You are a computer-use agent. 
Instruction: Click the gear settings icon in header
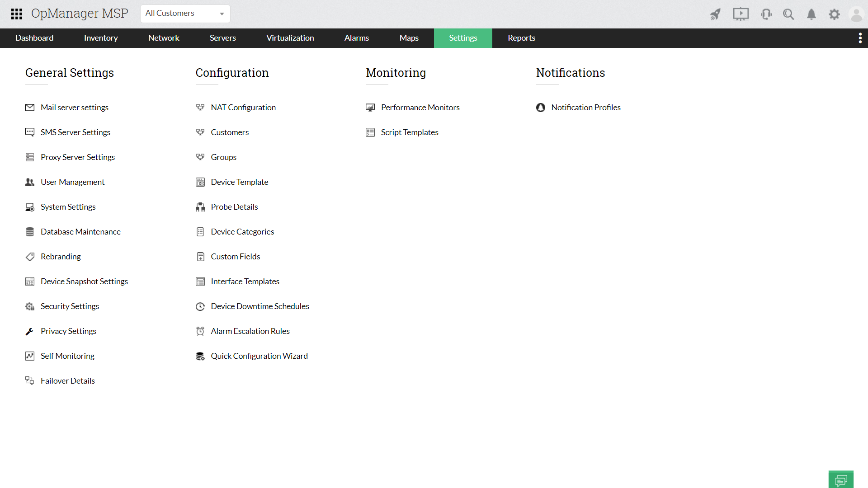click(834, 14)
